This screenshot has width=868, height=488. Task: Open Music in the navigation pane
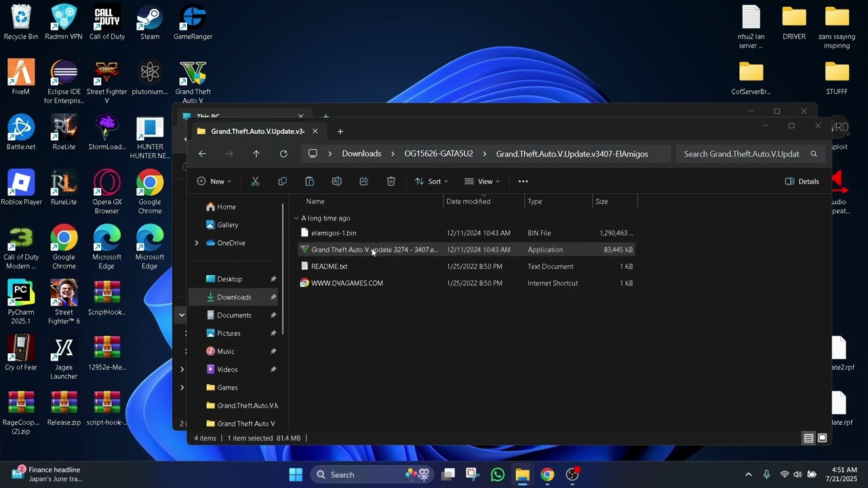(x=226, y=351)
